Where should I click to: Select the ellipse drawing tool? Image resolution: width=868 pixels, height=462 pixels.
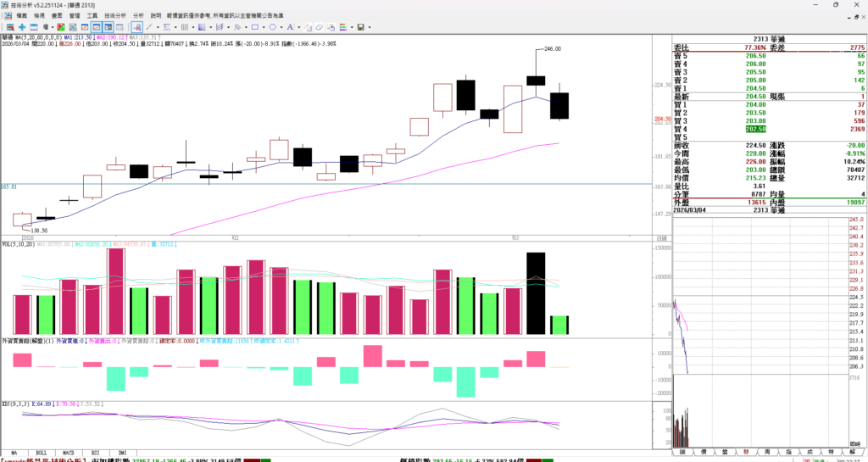pyautogui.click(x=272, y=27)
